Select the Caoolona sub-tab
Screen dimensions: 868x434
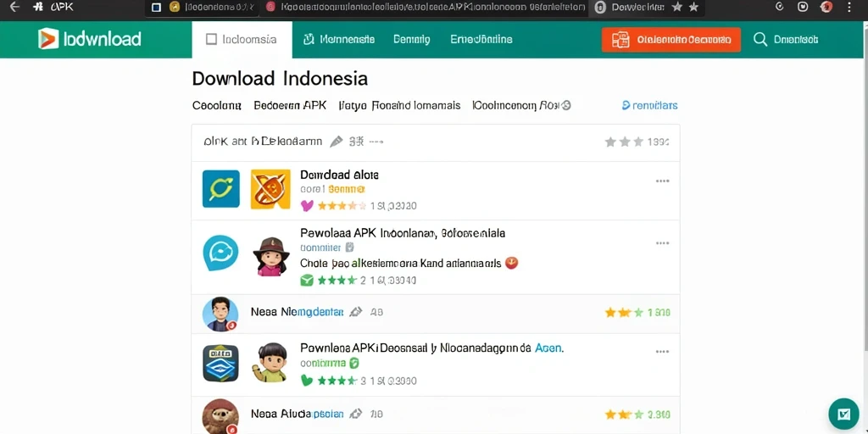(216, 105)
